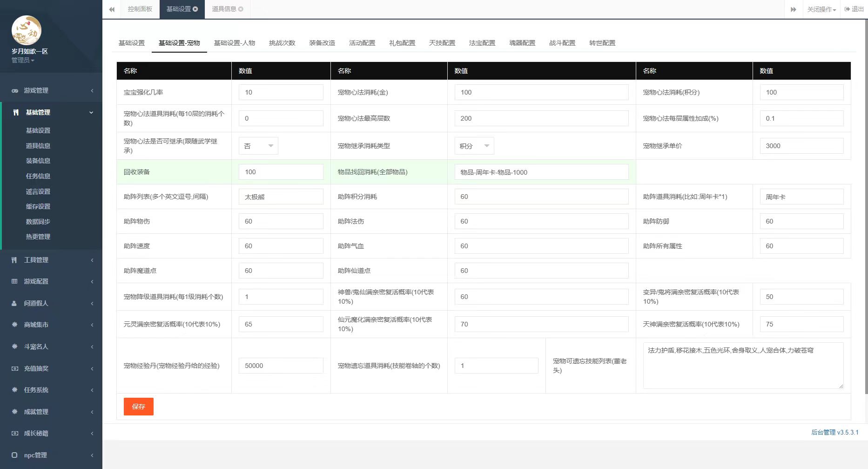Click the 物品找回消耗 input field
868x469 pixels.
tap(542, 172)
